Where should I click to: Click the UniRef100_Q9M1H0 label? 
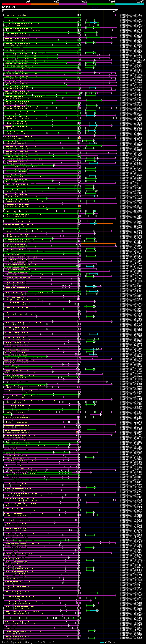point(131,37)
